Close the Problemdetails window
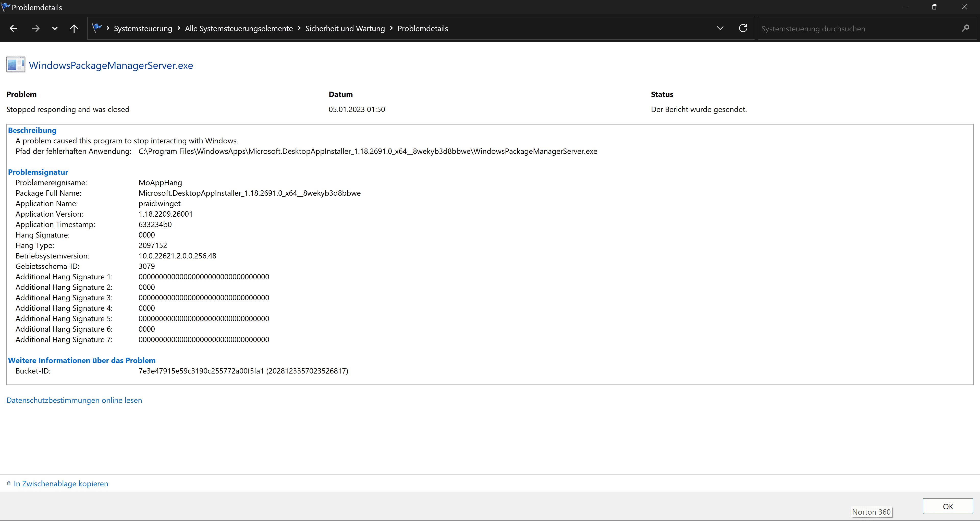The height and width of the screenshot is (521, 980). click(x=964, y=7)
